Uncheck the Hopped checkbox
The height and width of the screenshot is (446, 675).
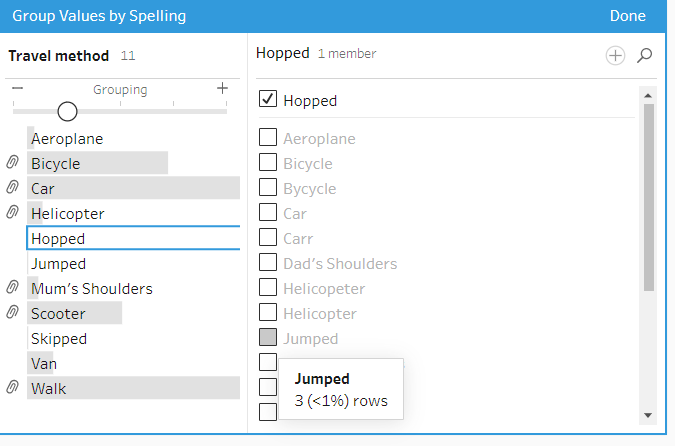(268, 99)
